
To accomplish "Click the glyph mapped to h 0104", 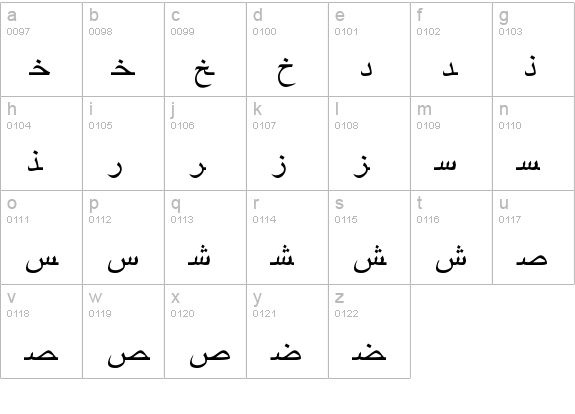I will click(x=41, y=143).
